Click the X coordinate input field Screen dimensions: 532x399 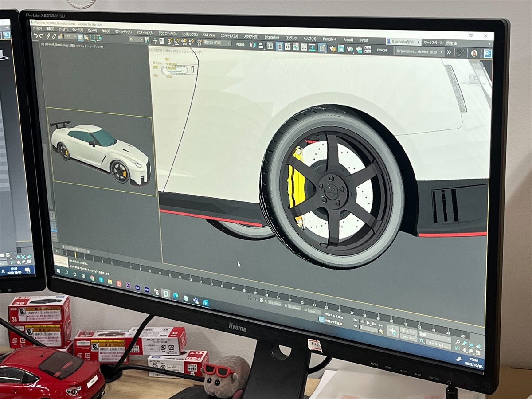click(275, 303)
